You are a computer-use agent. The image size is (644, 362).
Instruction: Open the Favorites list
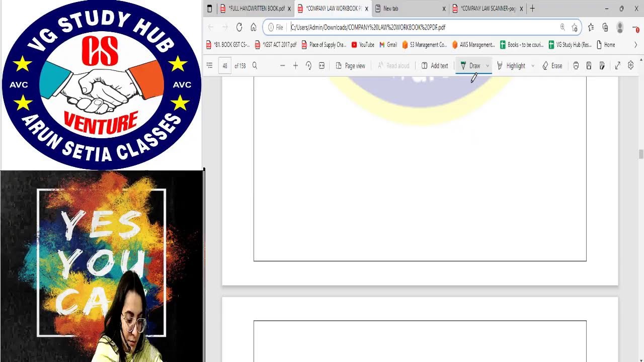tap(591, 27)
